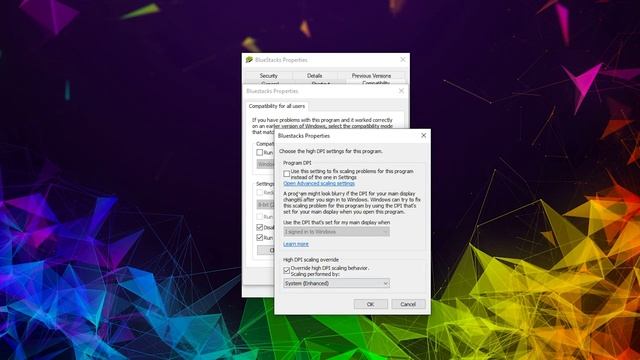The width and height of the screenshot is (640, 360).
Task: Click the 'Program DPI' group label
Action: (x=297, y=163)
